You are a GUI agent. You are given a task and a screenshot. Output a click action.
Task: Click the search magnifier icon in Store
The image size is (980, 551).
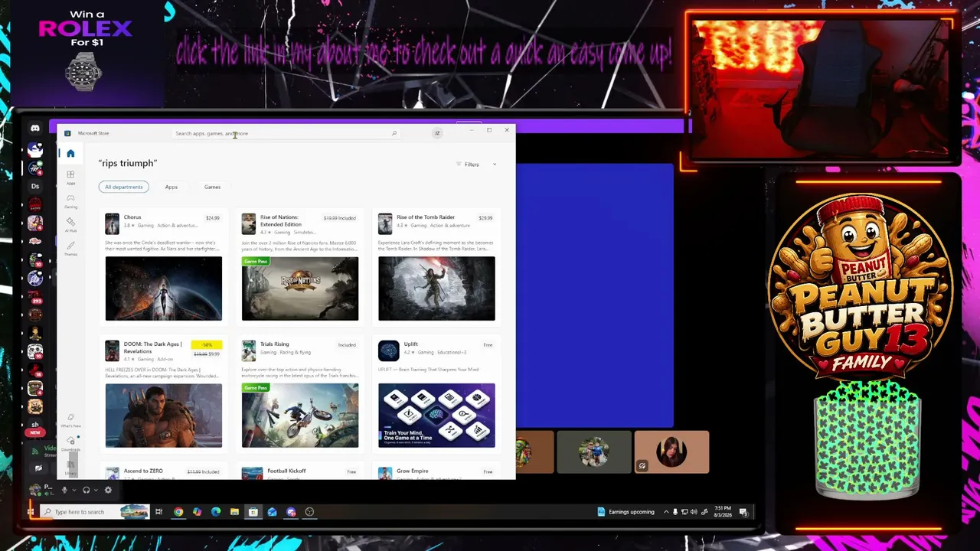394,133
